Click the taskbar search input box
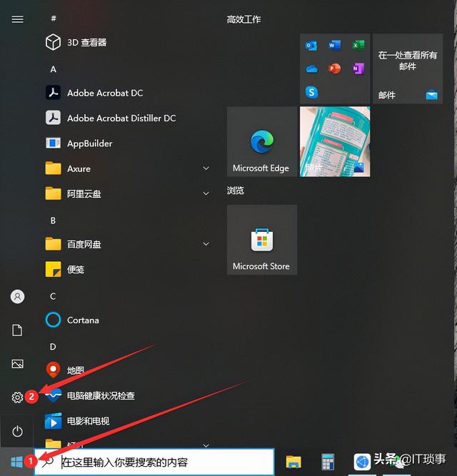The width and height of the screenshot is (457, 476). [154, 462]
